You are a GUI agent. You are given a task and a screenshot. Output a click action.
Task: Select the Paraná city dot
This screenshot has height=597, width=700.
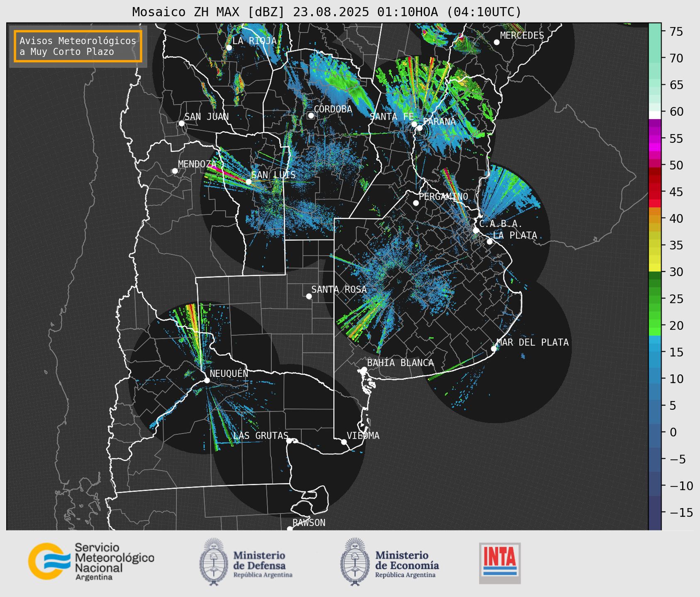tap(420, 128)
